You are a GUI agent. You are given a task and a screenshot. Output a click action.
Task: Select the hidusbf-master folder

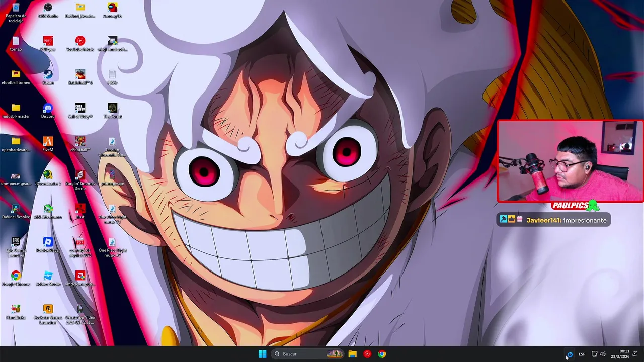(x=16, y=111)
